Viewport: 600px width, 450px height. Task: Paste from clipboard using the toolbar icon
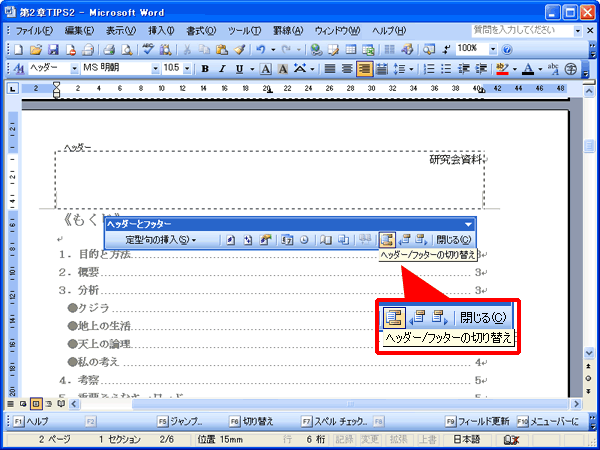coord(222,49)
